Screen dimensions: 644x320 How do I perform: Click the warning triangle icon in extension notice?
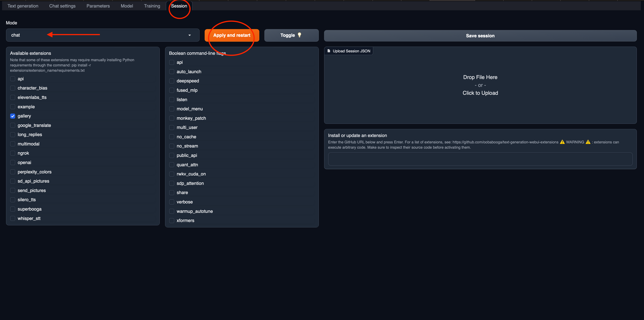pos(562,142)
